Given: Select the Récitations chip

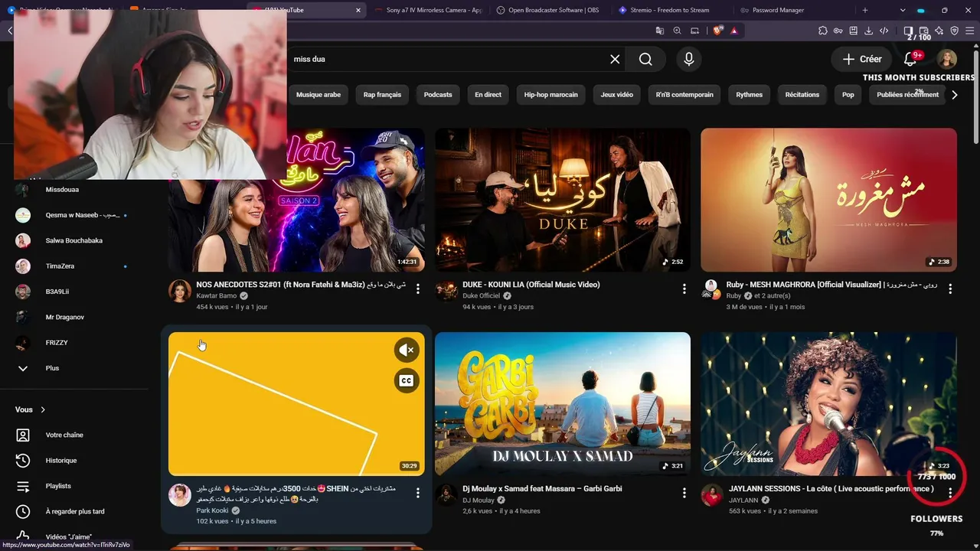Looking at the screenshot, I should (x=802, y=95).
